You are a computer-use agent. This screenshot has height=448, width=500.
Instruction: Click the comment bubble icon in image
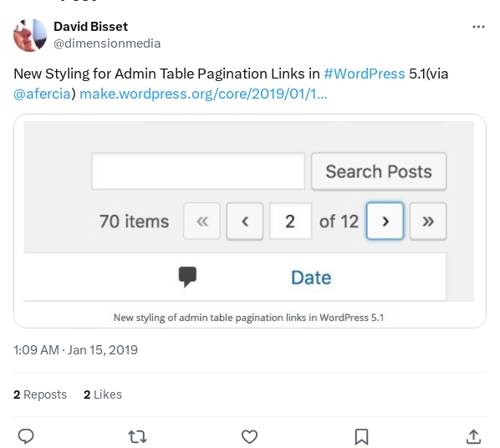tap(187, 277)
